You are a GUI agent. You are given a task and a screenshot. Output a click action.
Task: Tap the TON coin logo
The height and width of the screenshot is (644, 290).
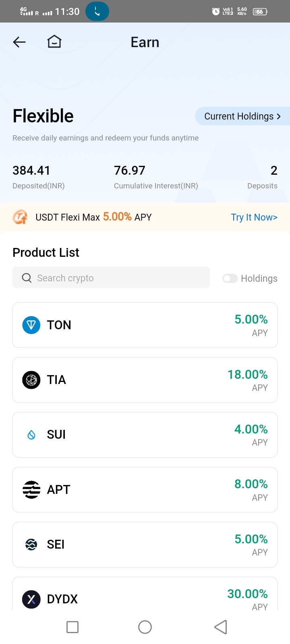tap(31, 325)
